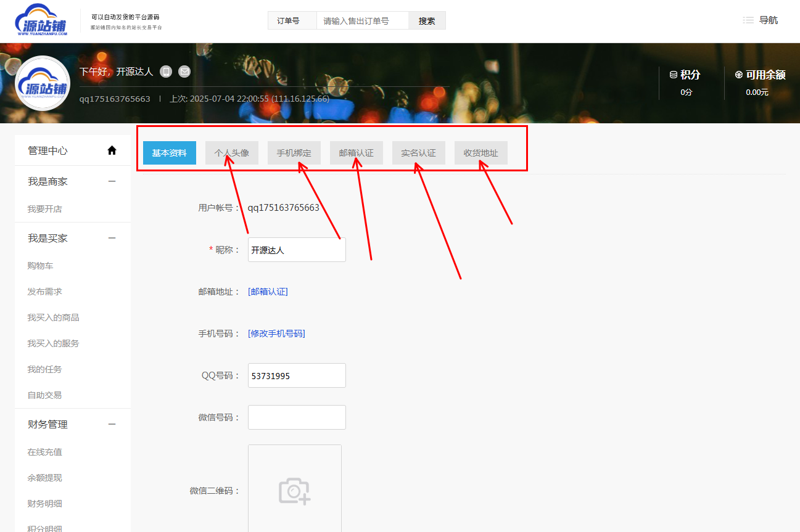This screenshot has height=532, width=800.
Task: Click the username qq175163765663 in banner
Action: [x=115, y=99]
